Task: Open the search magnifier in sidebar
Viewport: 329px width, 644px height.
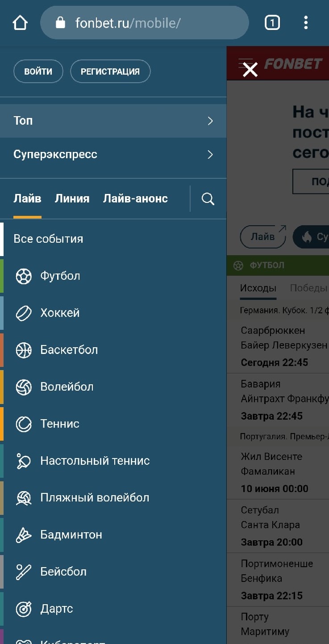Action: pyautogui.click(x=208, y=199)
